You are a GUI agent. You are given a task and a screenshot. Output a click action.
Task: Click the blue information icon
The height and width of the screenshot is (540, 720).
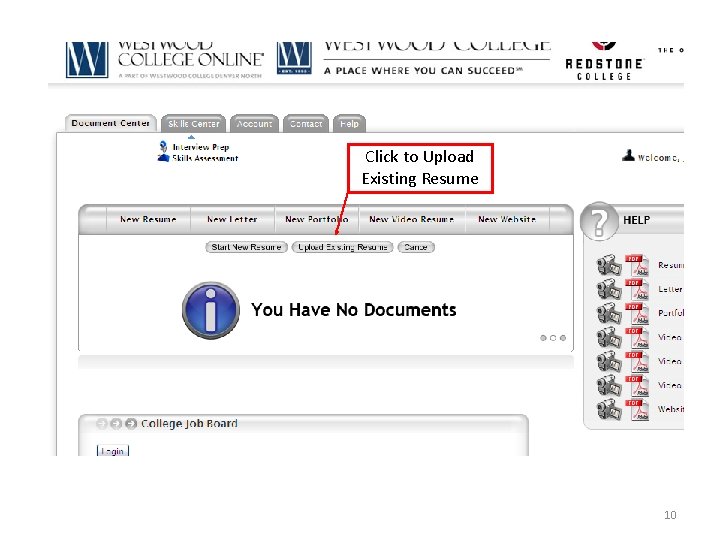click(211, 310)
